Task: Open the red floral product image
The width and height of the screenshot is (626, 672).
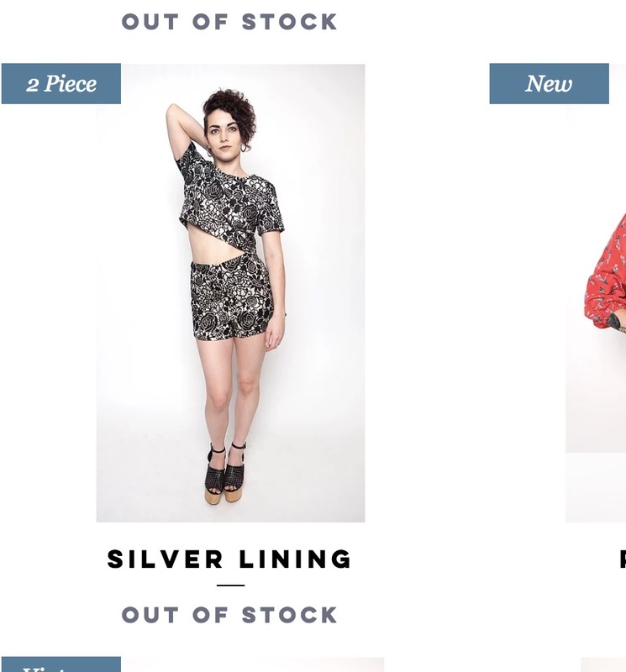Action: point(596,258)
